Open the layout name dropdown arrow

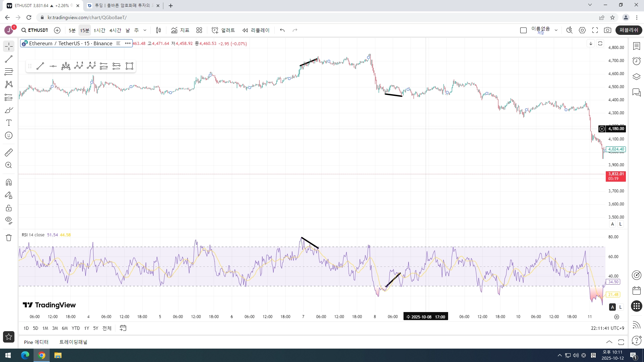coord(556,30)
